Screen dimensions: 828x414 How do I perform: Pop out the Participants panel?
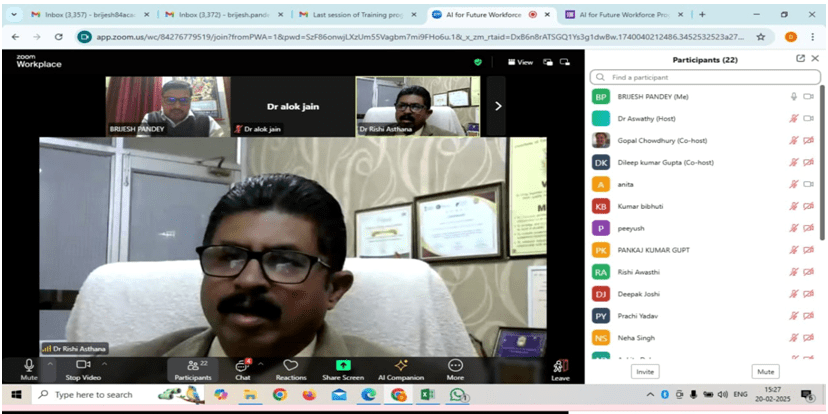[x=800, y=59]
